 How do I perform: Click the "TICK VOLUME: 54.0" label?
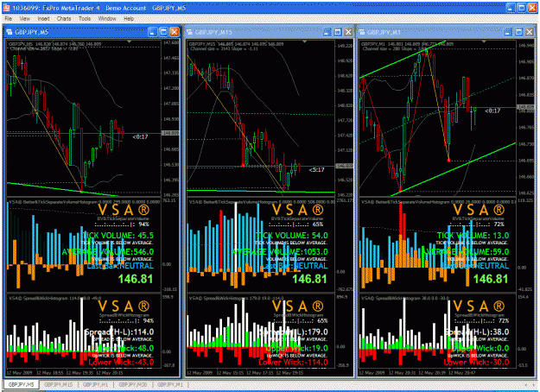coord(292,236)
